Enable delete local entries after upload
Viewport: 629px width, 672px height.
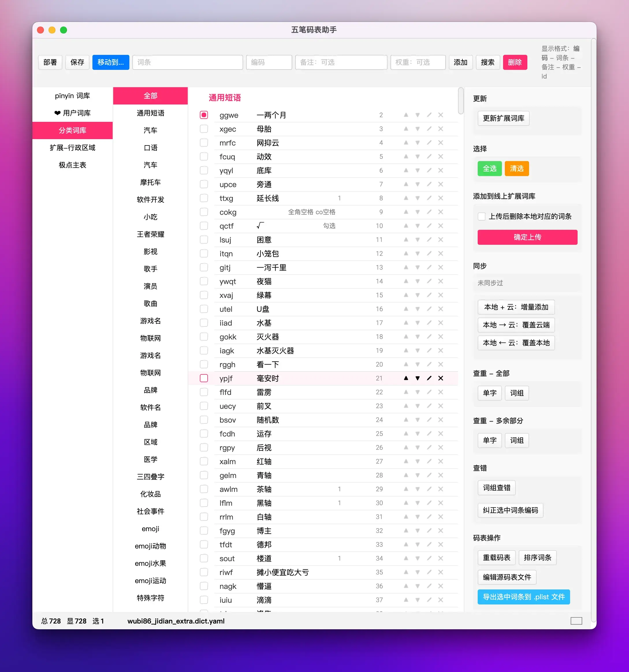pos(481,216)
